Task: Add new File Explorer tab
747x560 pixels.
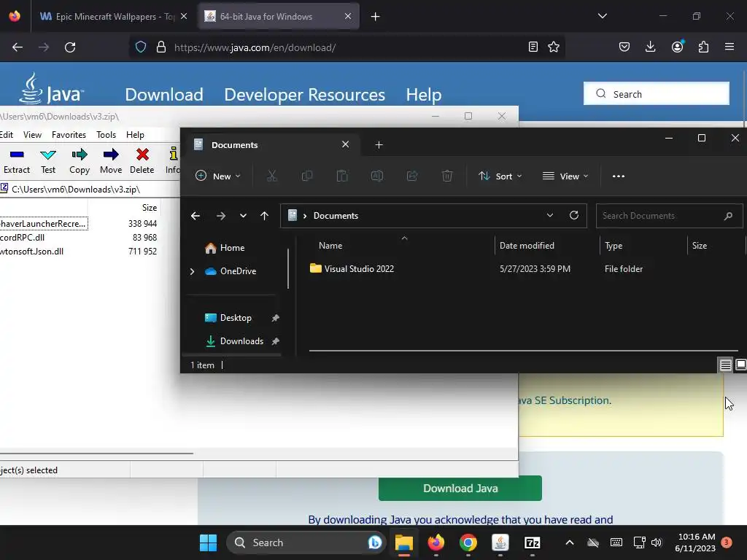Action: point(379,145)
